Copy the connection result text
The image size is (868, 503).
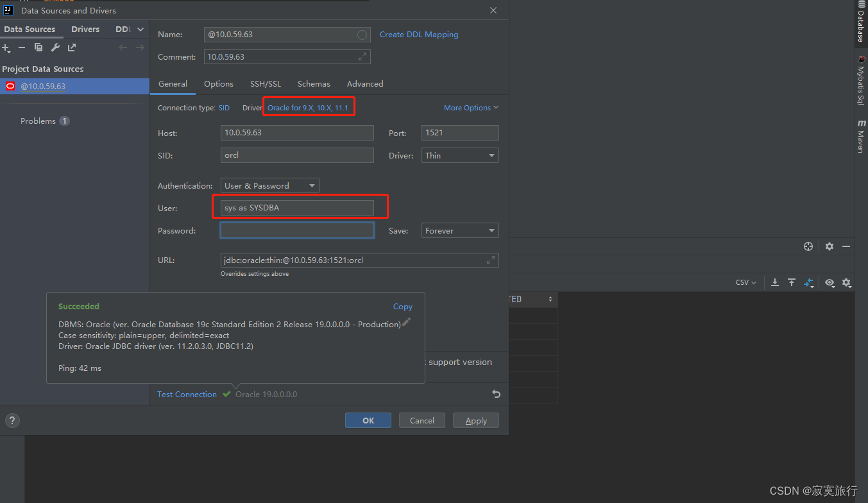[x=403, y=307]
